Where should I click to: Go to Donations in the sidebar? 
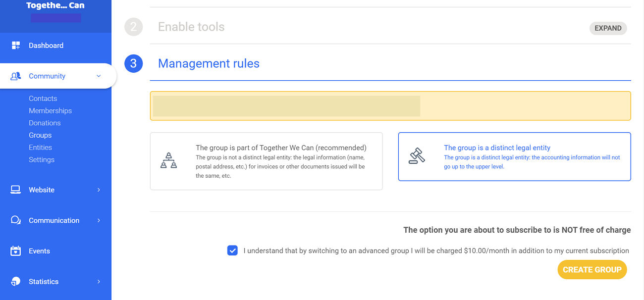point(45,123)
